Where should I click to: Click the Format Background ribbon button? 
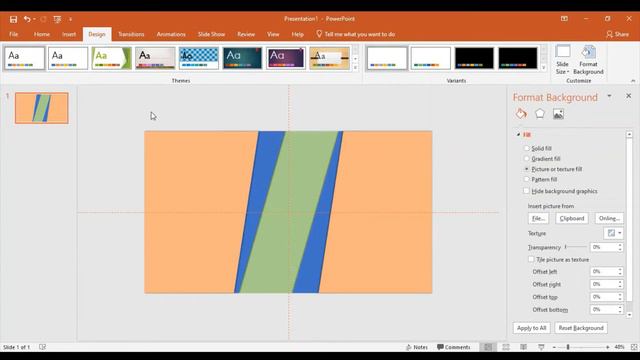click(x=588, y=60)
